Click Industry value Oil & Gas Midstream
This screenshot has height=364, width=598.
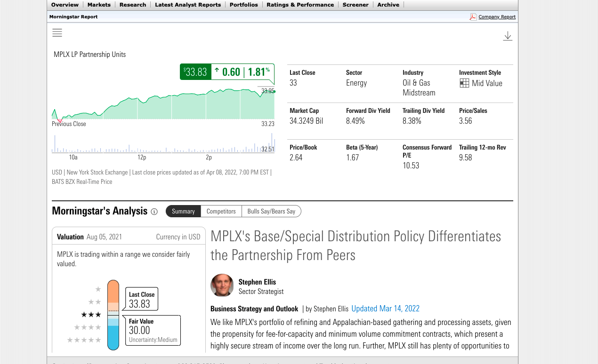click(x=419, y=88)
